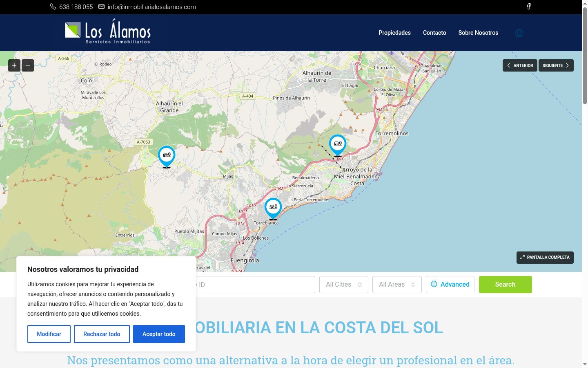Expand the All Cities dropdown

click(x=344, y=285)
